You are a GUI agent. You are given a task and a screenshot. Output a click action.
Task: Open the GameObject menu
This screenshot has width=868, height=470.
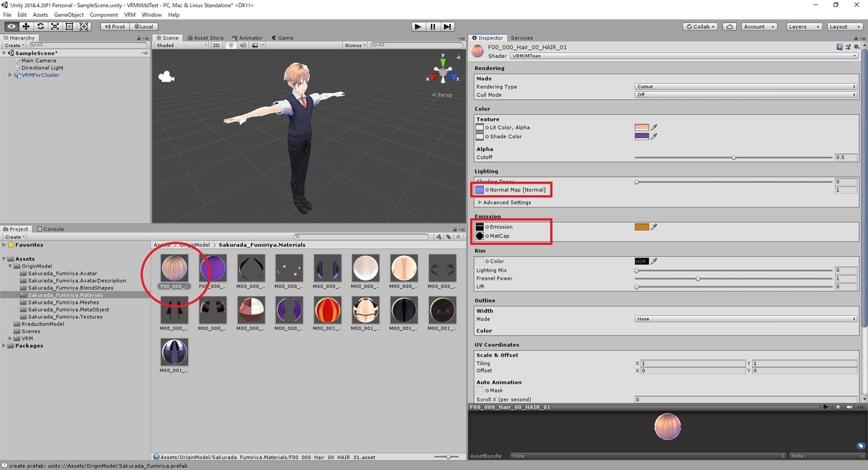[x=69, y=14]
